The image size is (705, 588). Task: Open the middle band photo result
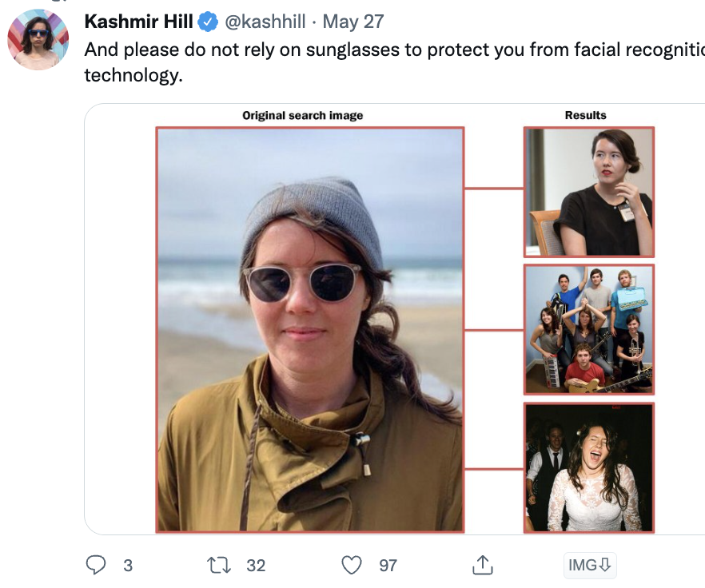[589, 329]
